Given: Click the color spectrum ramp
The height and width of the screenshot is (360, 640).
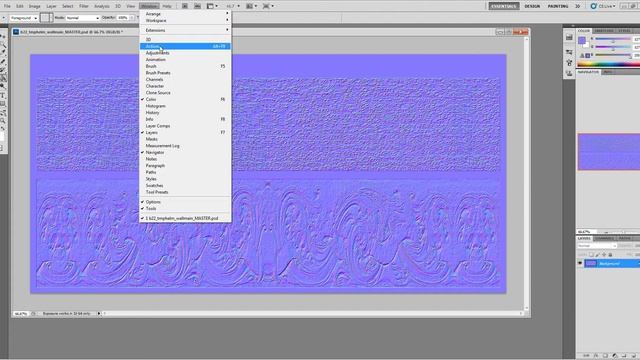Looking at the screenshot, I should tap(608, 64).
